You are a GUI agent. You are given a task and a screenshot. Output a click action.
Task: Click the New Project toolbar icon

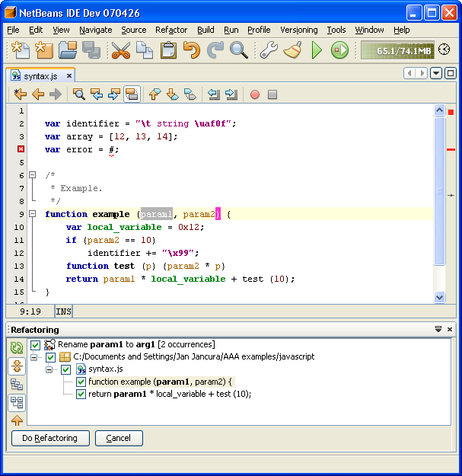click(x=44, y=50)
